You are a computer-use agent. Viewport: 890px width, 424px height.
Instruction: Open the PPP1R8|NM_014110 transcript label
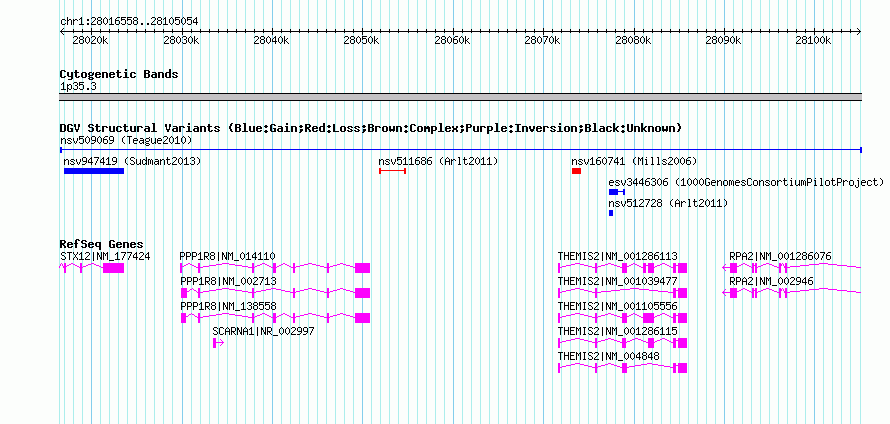(x=228, y=257)
